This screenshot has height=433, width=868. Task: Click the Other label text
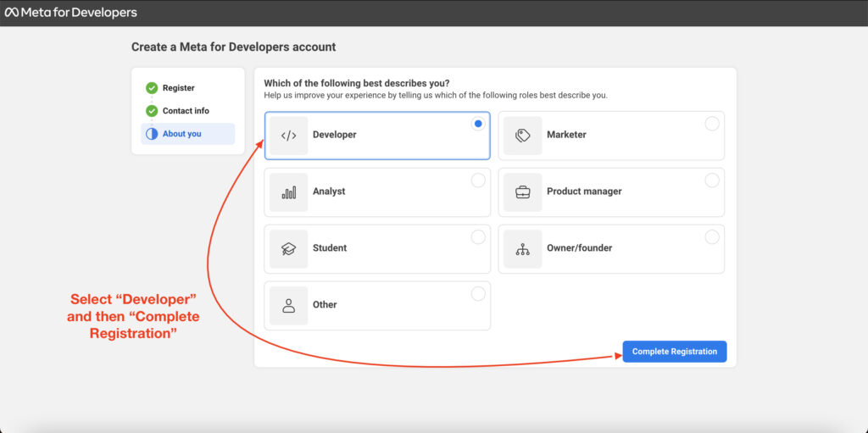click(x=325, y=304)
